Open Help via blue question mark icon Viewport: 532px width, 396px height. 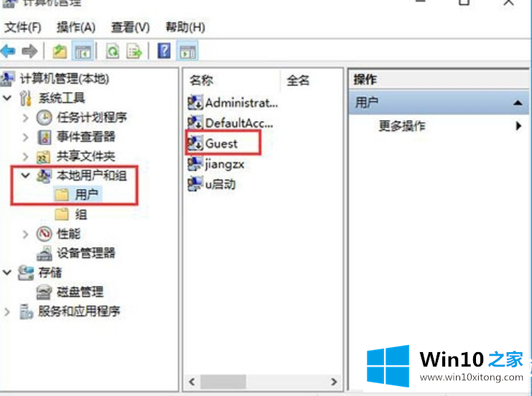pyautogui.click(x=164, y=51)
